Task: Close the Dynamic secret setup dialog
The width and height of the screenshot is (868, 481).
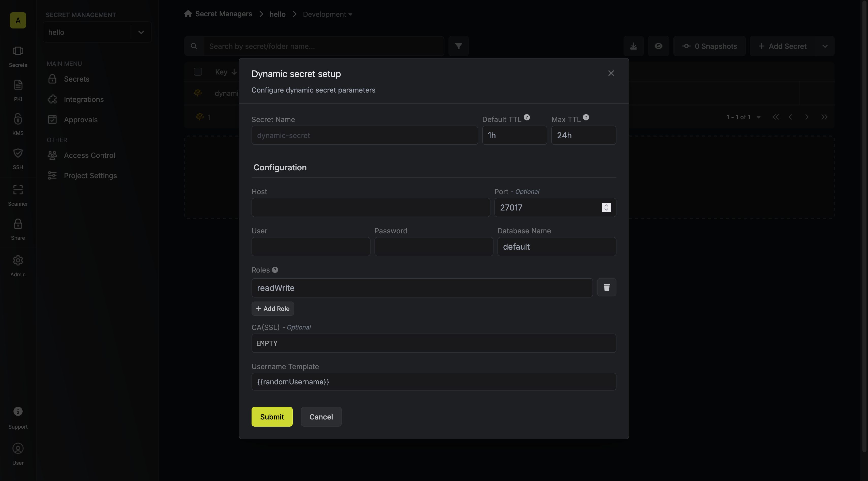Action: pos(611,73)
